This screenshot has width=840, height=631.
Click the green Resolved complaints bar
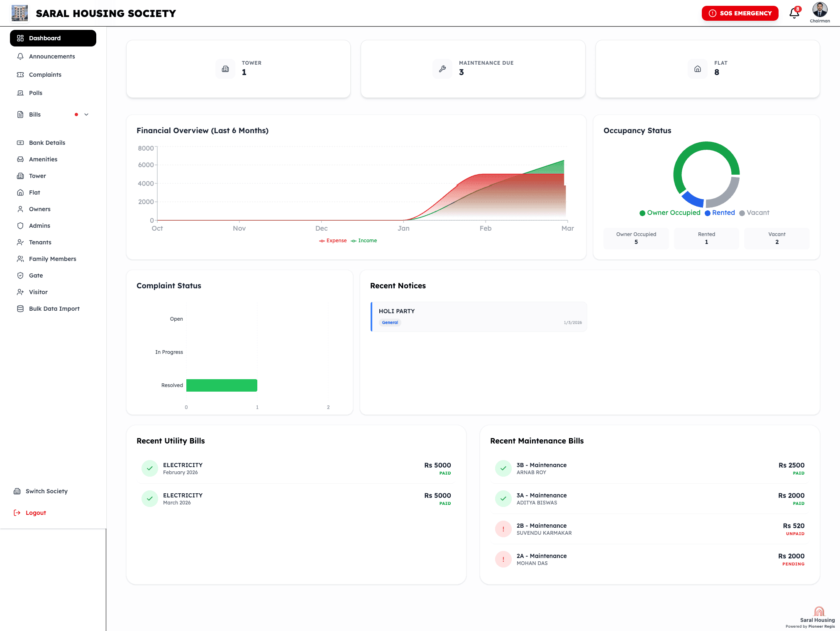point(222,385)
